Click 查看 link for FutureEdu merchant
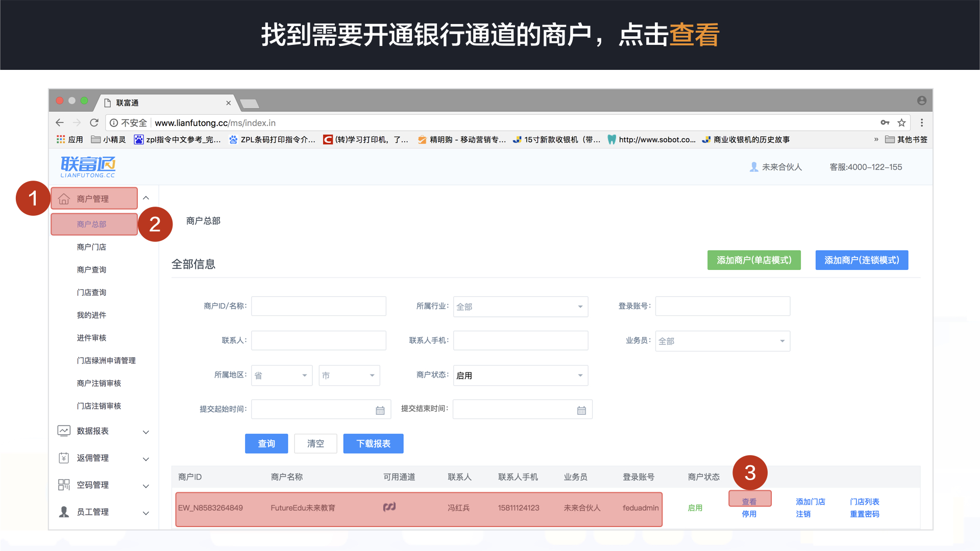980x551 pixels. pos(749,500)
